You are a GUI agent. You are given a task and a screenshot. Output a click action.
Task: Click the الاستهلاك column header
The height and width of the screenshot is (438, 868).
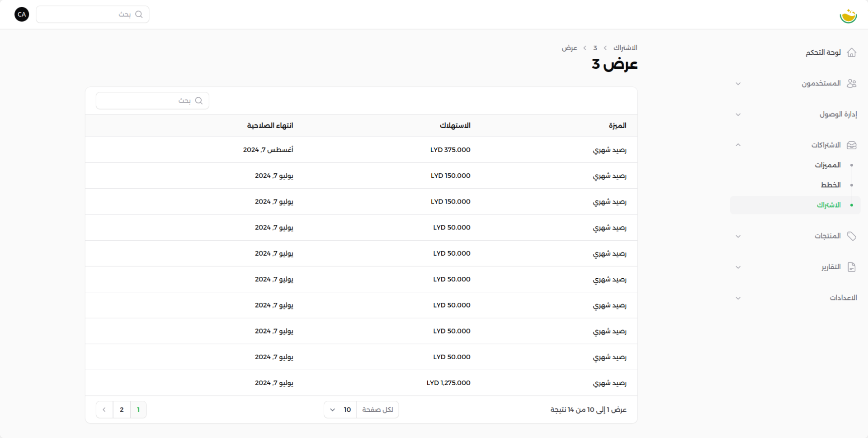(455, 126)
